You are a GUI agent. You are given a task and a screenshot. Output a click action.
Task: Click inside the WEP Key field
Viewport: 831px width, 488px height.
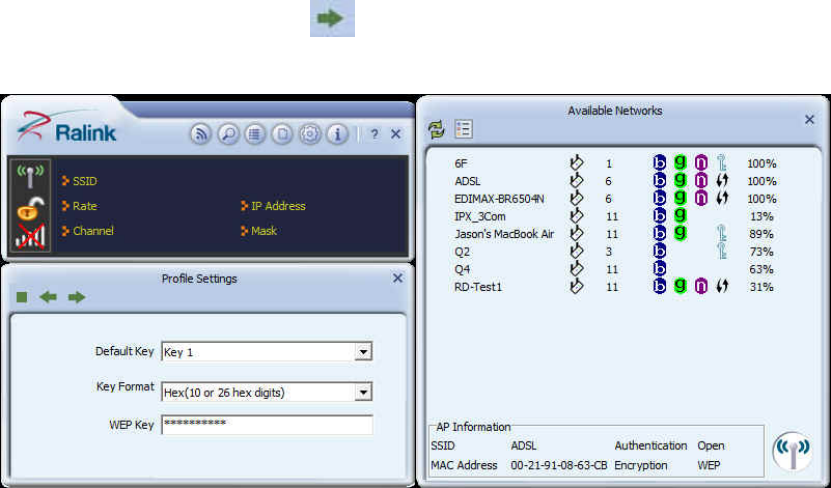267,425
